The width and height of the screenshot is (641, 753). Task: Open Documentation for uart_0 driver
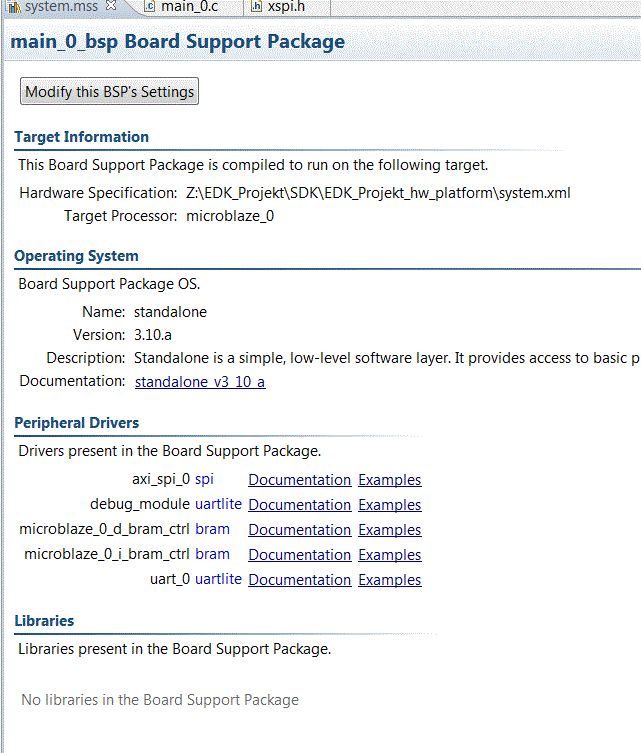[x=299, y=580]
